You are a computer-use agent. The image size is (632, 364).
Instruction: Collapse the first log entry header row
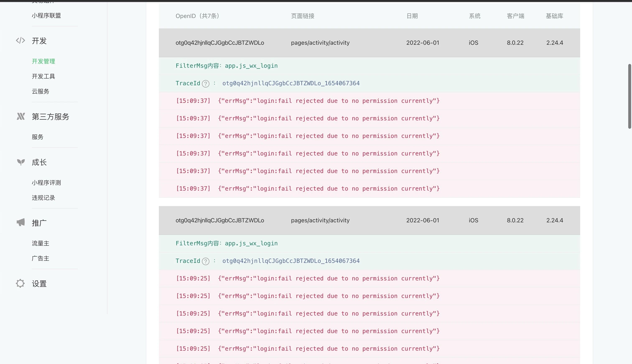click(x=369, y=43)
